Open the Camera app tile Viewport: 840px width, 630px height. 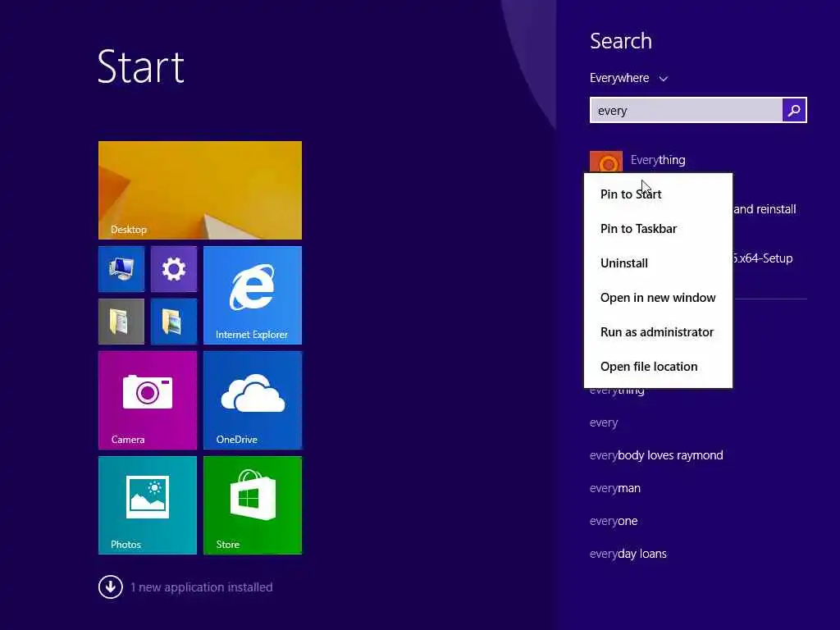148,400
